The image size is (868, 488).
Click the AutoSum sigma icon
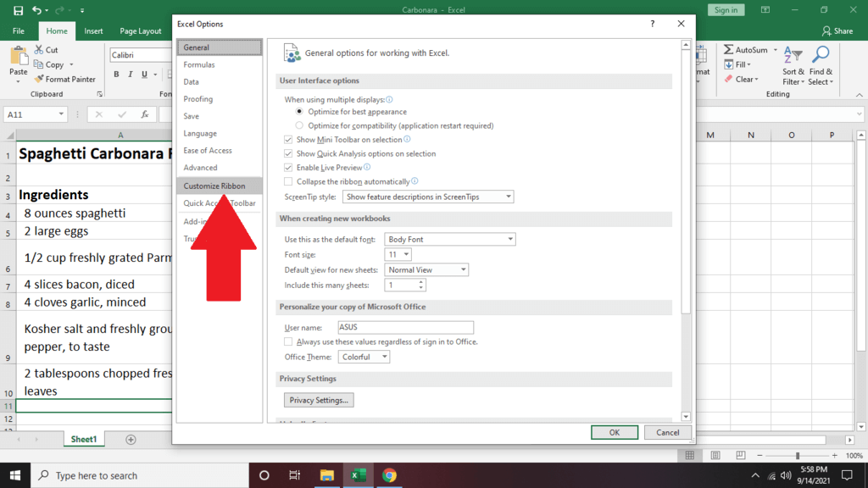(x=728, y=50)
